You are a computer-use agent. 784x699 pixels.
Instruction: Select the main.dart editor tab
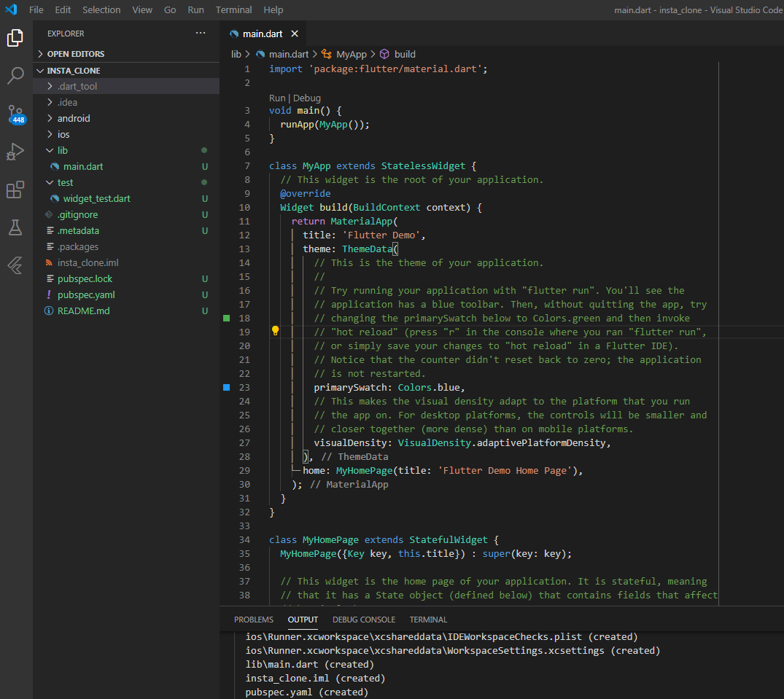tap(264, 34)
